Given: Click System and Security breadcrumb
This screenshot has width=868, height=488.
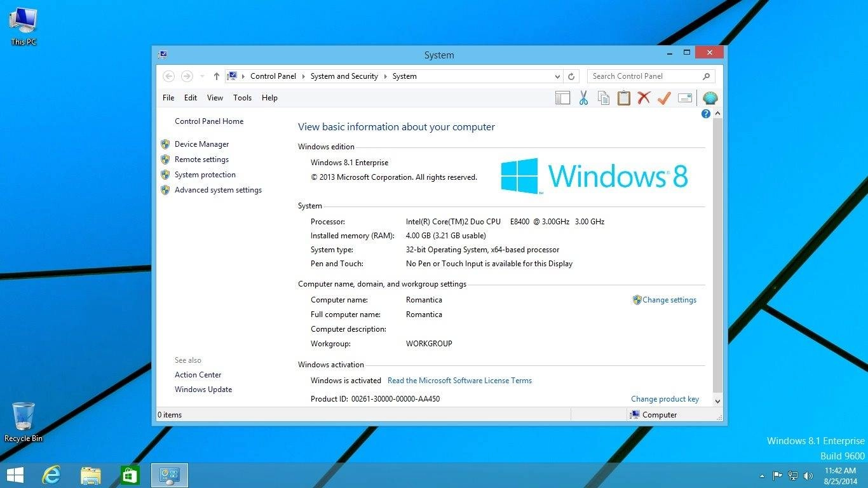Looking at the screenshot, I should click(x=344, y=76).
